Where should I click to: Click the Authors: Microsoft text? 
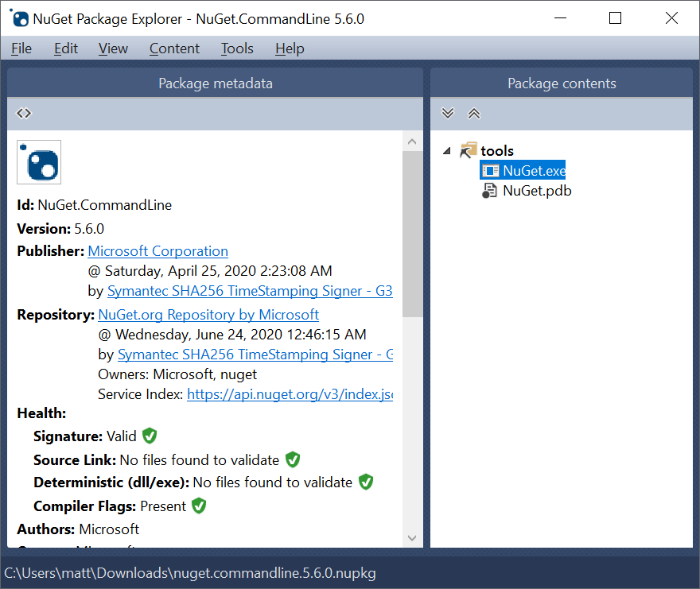click(78, 529)
